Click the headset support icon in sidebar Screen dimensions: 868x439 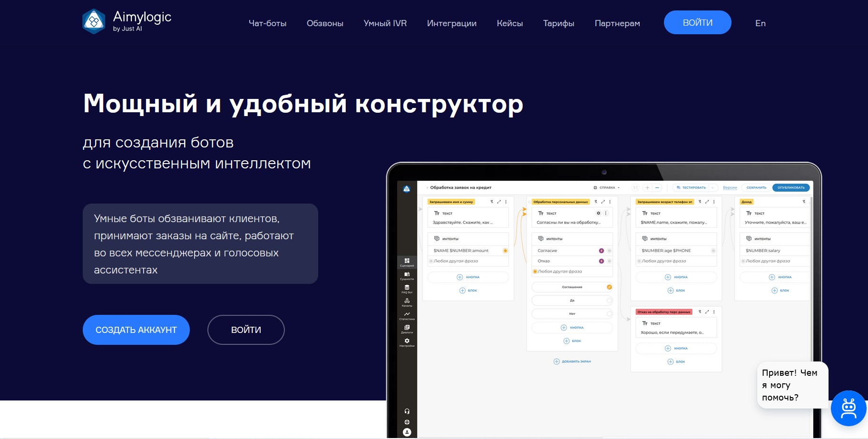[407, 411]
